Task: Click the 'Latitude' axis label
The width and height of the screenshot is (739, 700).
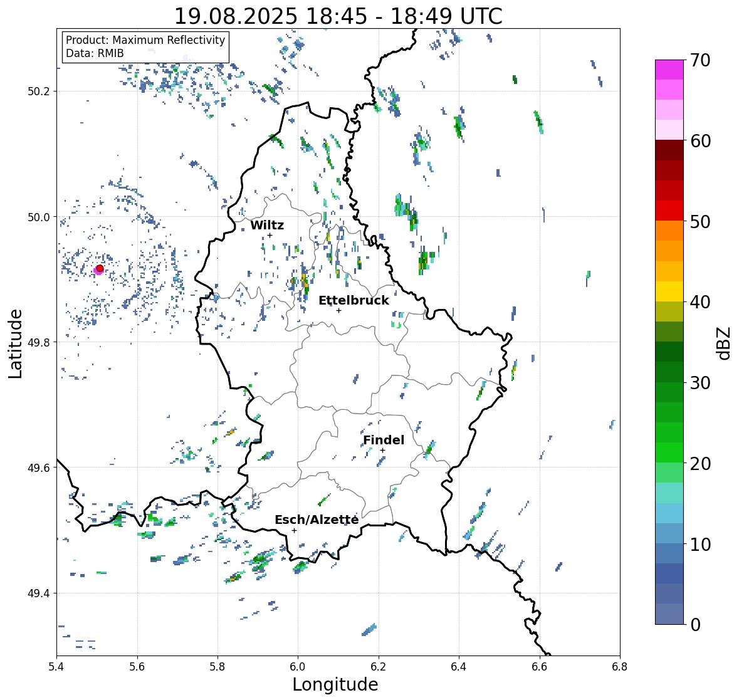Action: [15, 343]
